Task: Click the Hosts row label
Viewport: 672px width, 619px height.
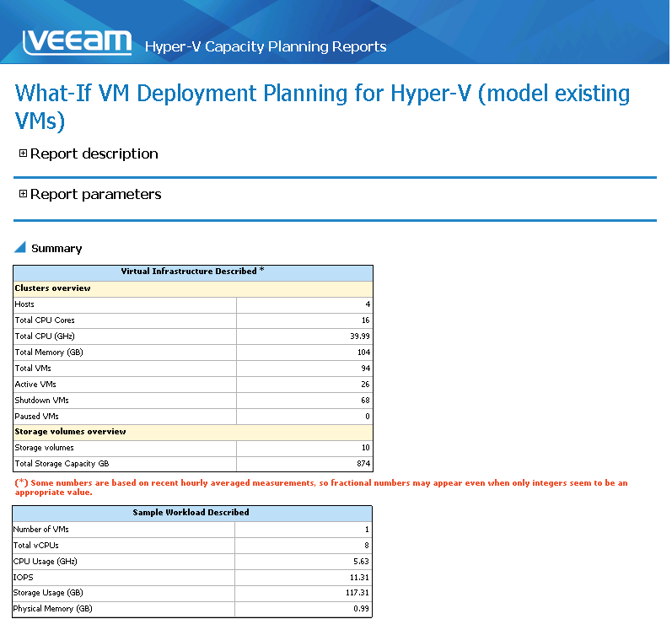Action: (x=24, y=304)
